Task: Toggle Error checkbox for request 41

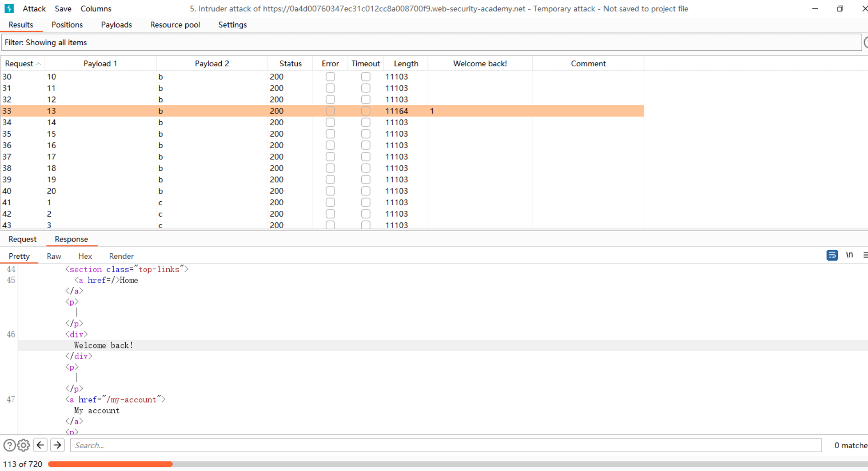Action: click(330, 203)
